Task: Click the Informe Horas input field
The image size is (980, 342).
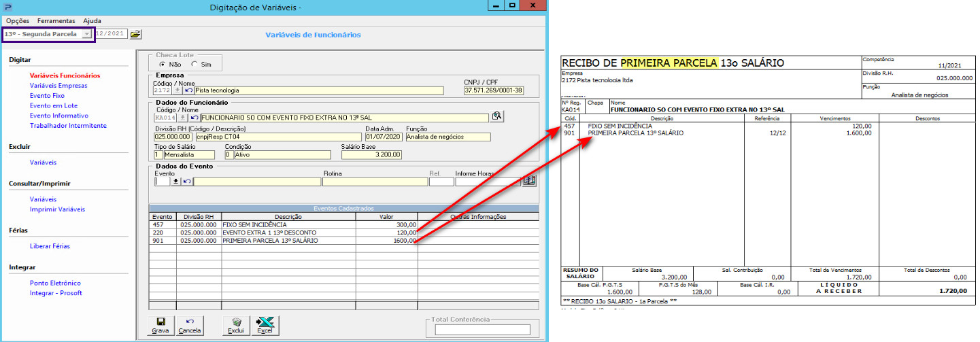Action: pyautogui.click(x=488, y=182)
